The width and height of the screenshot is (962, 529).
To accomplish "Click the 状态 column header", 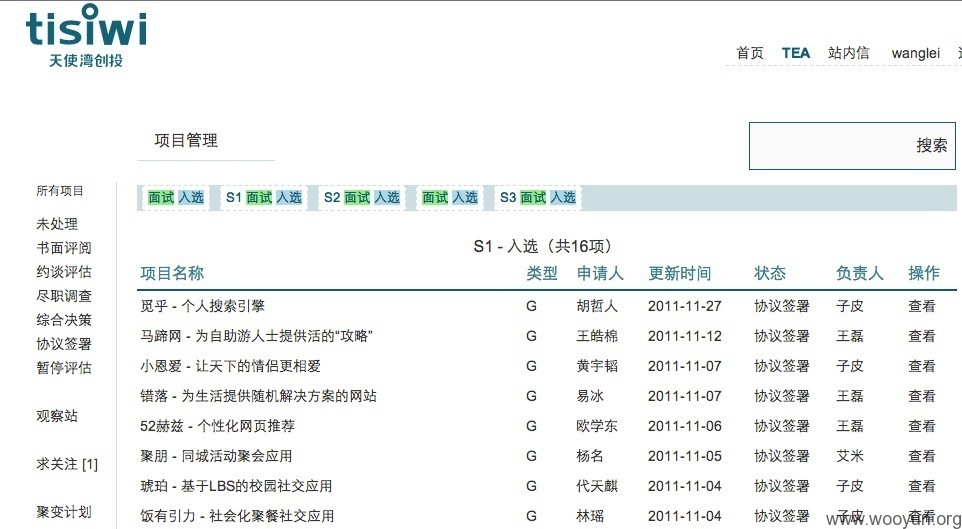I will [770, 274].
